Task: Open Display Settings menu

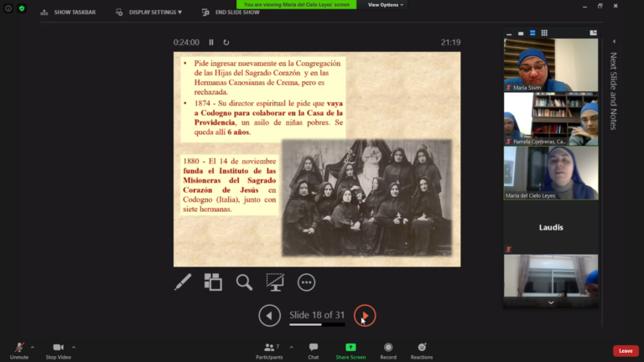Action: point(149,13)
